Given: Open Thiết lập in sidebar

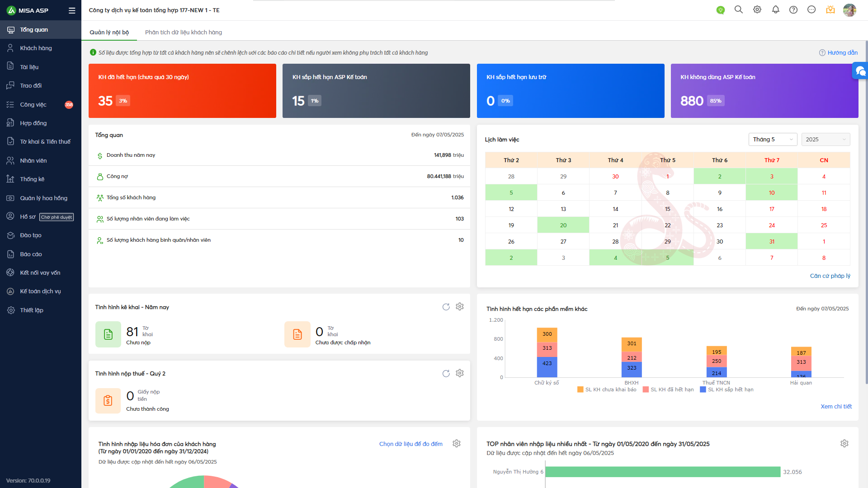Looking at the screenshot, I should pos(41,310).
